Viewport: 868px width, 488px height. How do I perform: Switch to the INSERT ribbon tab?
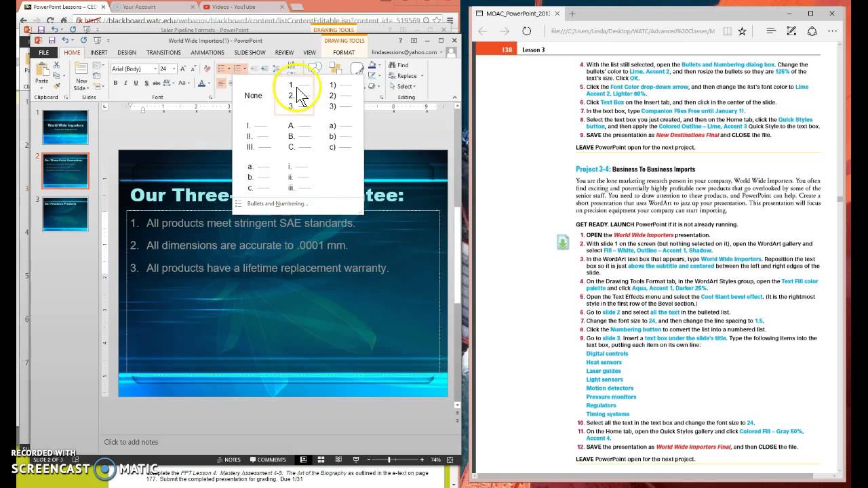click(x=99, y=52)
